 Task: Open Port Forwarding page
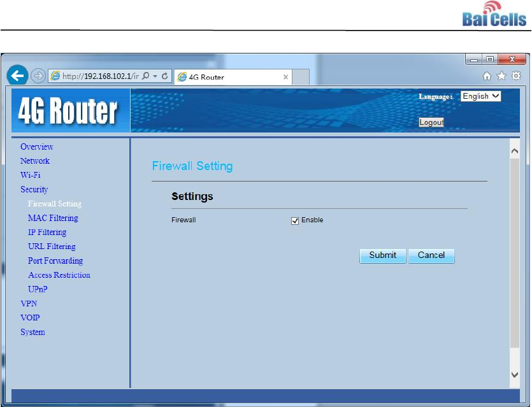55,261
